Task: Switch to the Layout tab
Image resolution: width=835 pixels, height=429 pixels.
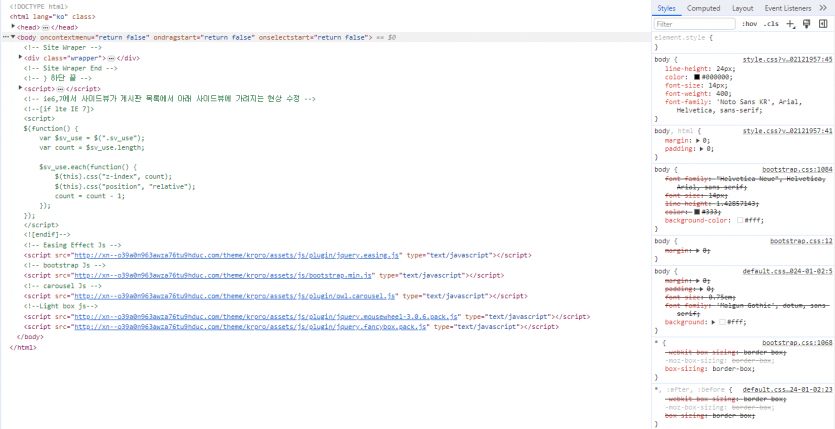Action: point(742,8)
